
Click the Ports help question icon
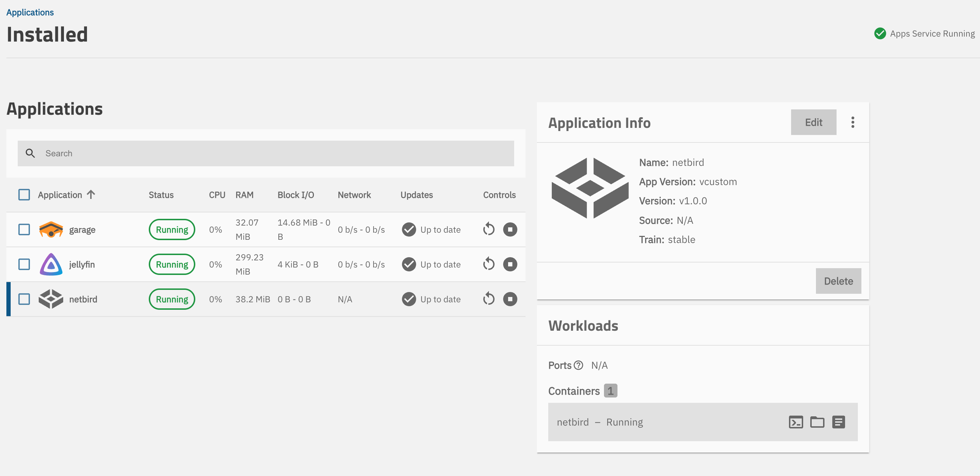(x=578, y=365)
